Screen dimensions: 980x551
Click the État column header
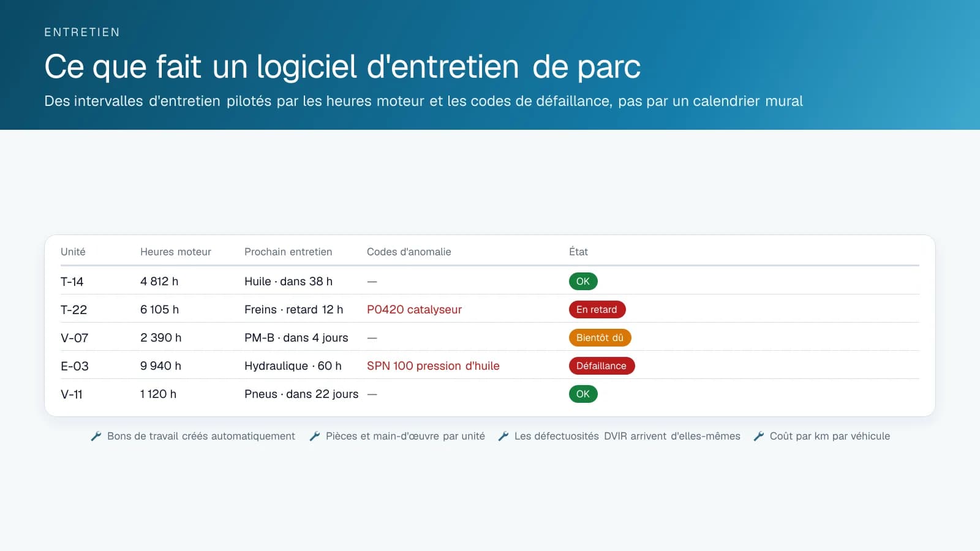coord(578,252)
